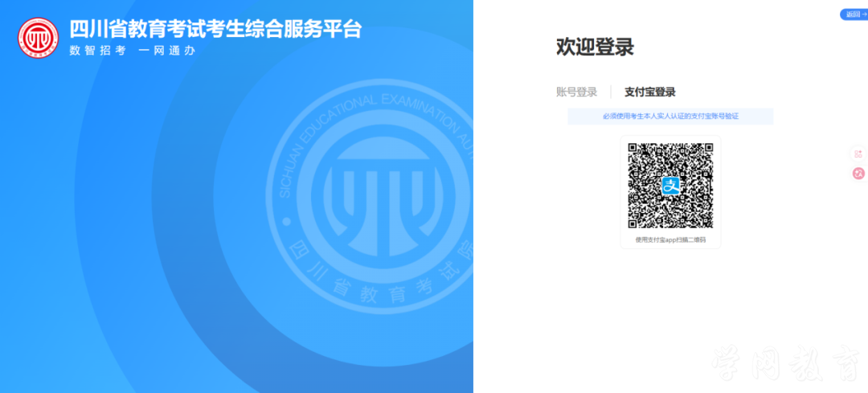Click the pink translate floating icon
868x393 pixels.
pos(858,174)
